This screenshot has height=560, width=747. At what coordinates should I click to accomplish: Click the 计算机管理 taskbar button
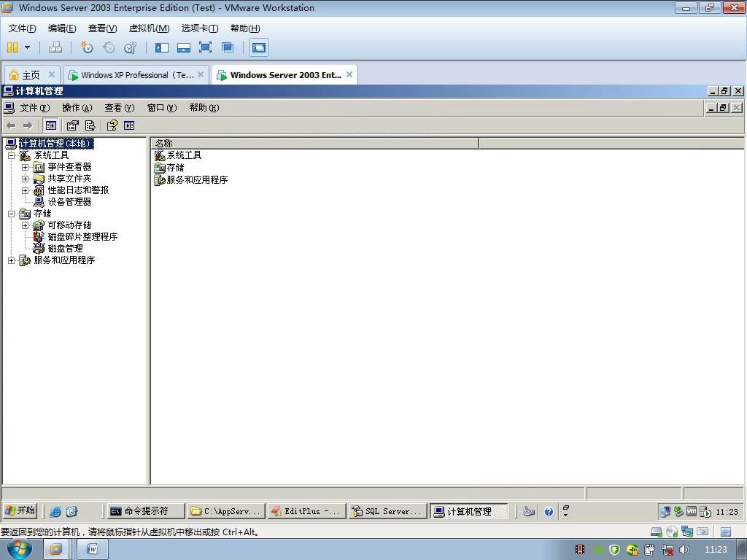click(x=469, y=511)
